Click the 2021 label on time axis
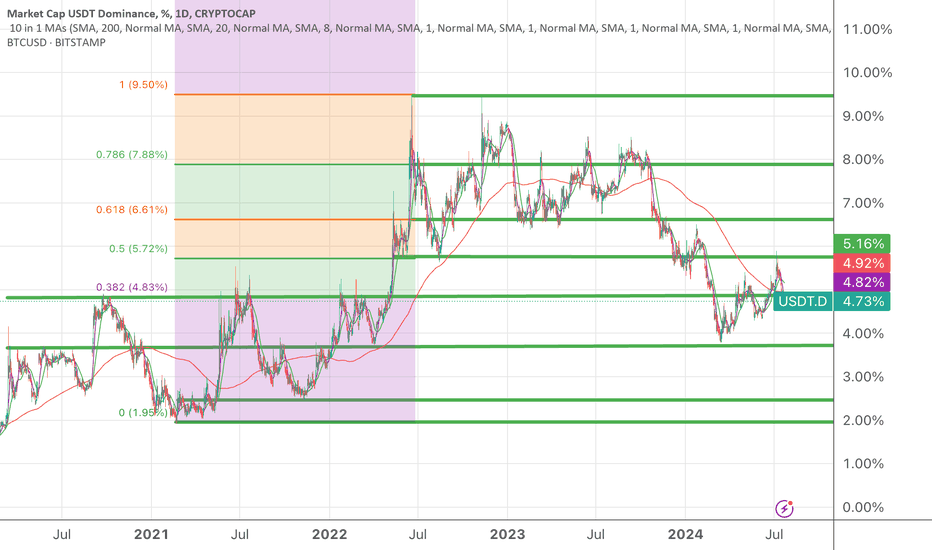 151,534
